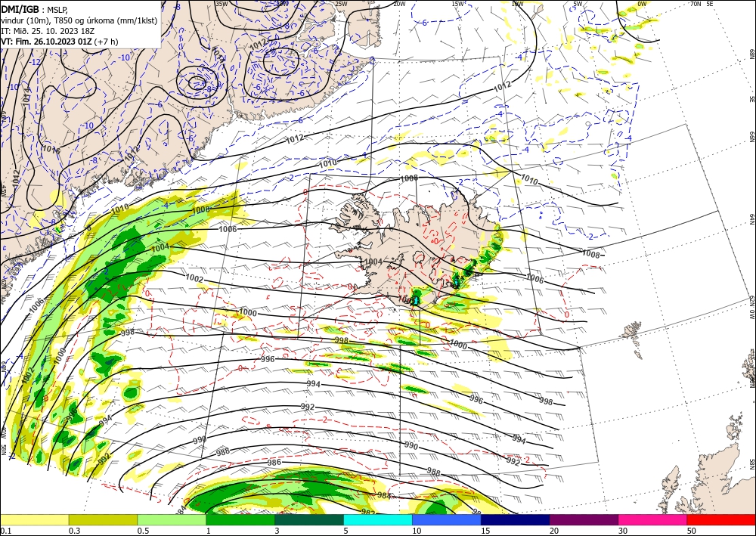Click the Westfjords peninsula of Iceland
Viewport: 756px width, 536px height.
(x=356, y=213)
